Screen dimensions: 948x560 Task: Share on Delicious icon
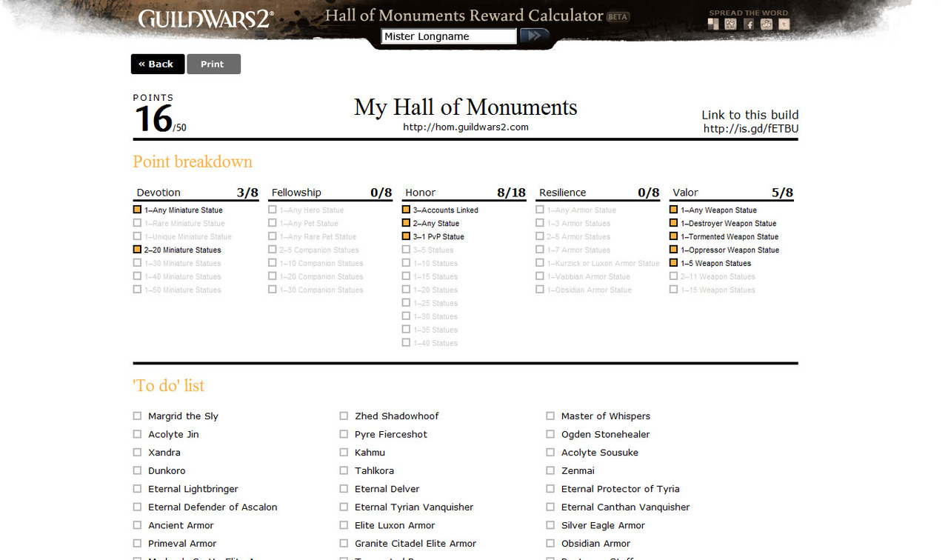(713, 24)
